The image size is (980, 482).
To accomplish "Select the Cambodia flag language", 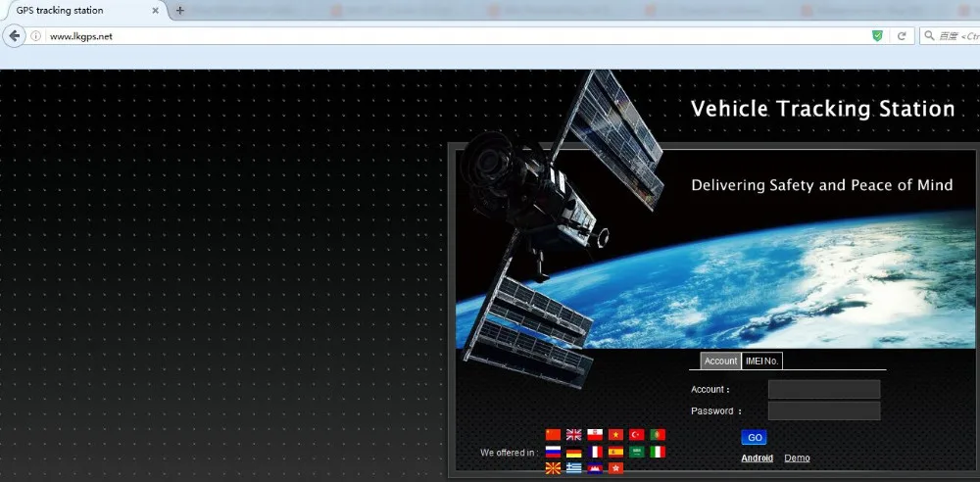I will pos(595,467).
